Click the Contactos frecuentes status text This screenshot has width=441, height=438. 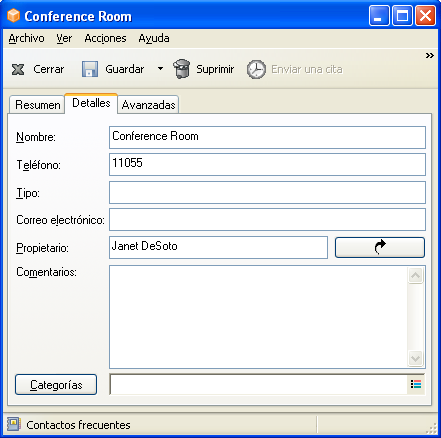click(x=78, y=425)
